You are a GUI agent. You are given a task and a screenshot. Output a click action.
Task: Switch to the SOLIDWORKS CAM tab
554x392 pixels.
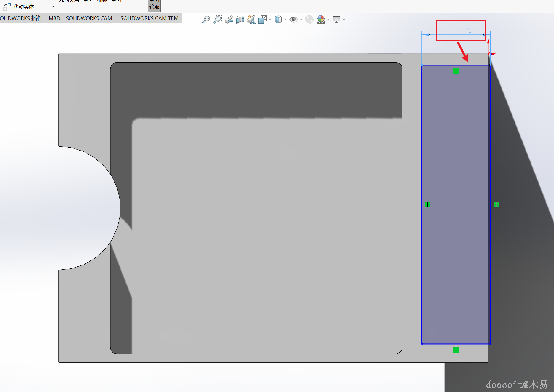[x=89, y=18]
